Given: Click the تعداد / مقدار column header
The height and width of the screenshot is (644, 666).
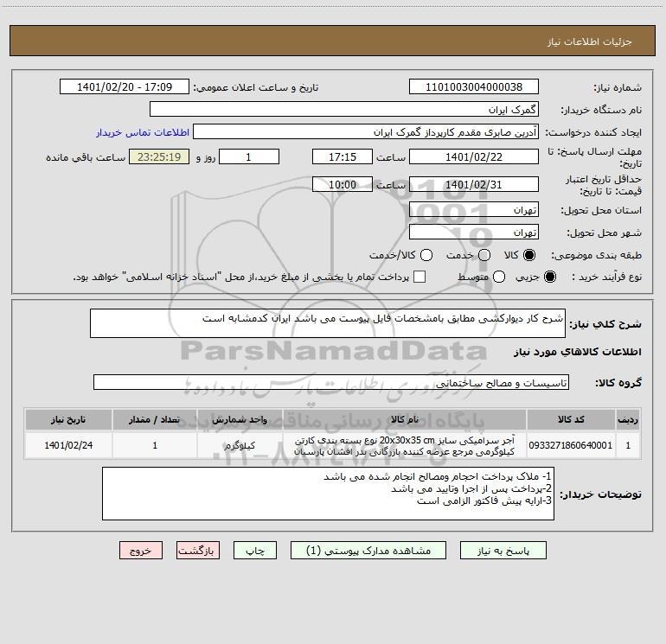Looking at the screenshot, I should [155, 419].
